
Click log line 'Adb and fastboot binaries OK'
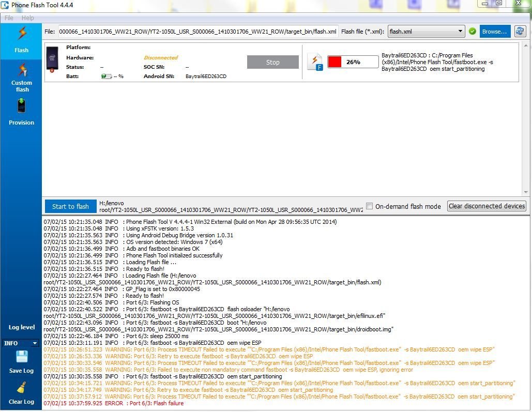(x=121, y=249)
